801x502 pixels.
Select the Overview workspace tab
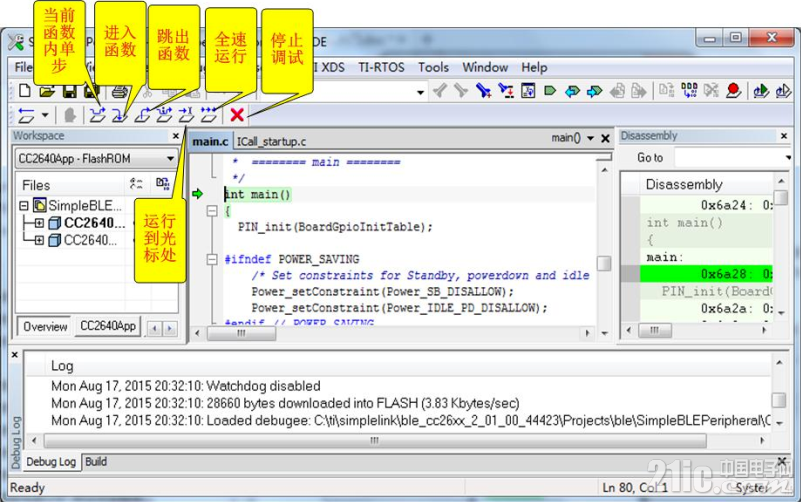click(x=45, y=326)
